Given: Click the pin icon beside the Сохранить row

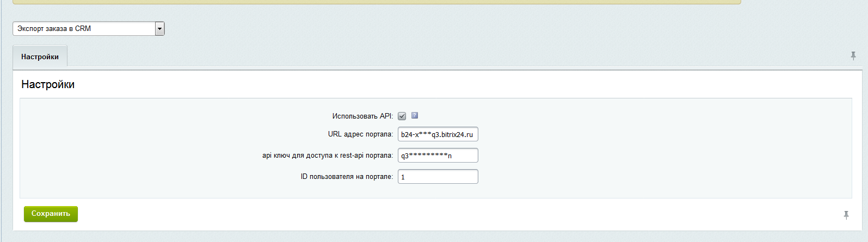Looking at the screenshot, I should [x=846, y=215].
